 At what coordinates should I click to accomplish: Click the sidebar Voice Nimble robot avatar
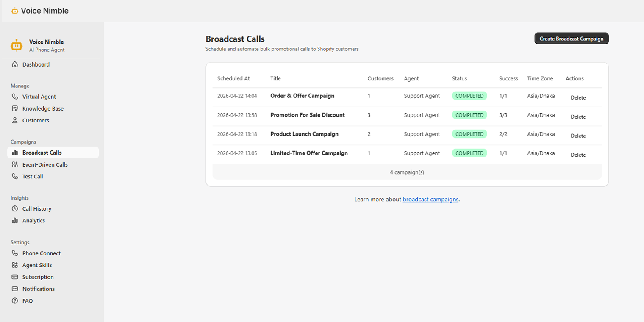coord(17,45)
